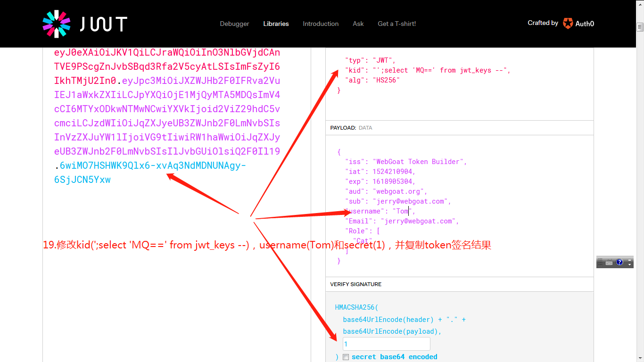Viewport: 644px width, 362px height.
Task: Click the "Email": "jerry@webgoat.com" line
Action: (x=402, y=221)
